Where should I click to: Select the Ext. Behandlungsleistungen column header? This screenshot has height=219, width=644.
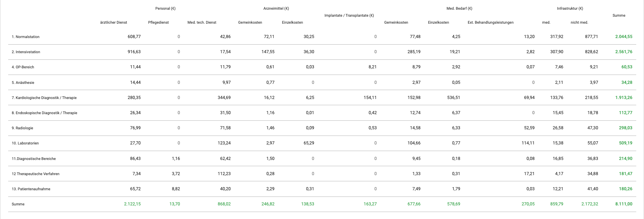(490, 23)
